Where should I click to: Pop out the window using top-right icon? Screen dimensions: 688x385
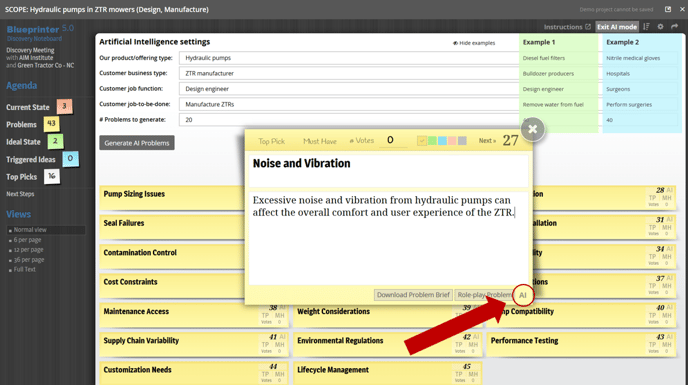(668, 9)
